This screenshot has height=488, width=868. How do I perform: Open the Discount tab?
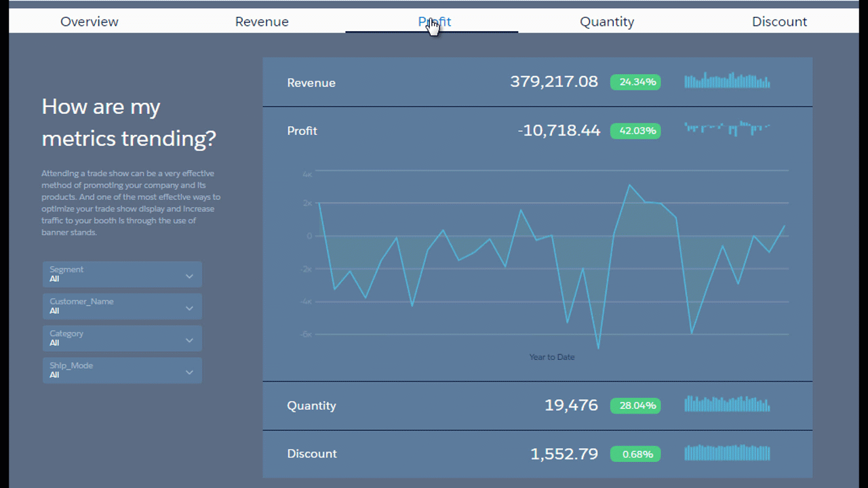(779, 22)
